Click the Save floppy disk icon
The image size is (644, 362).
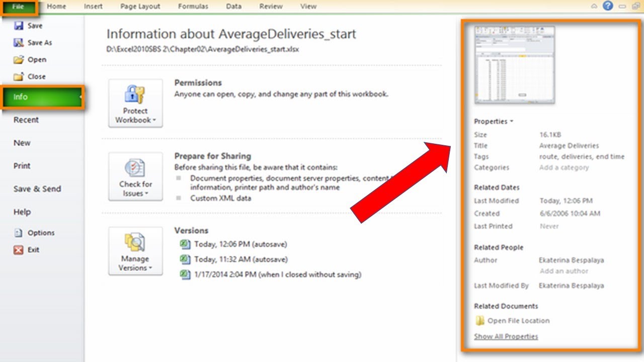19,26
